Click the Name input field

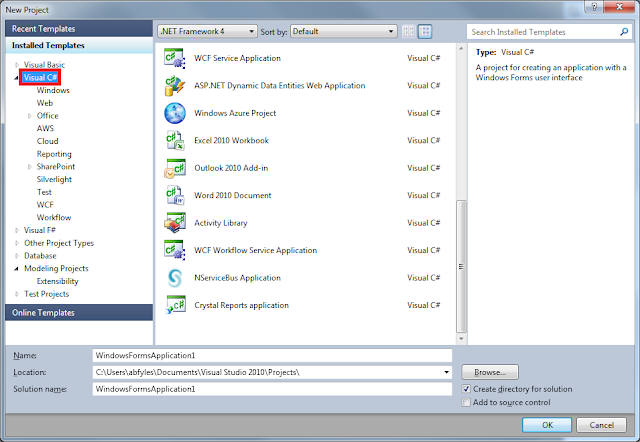click(x=272, y=355)
